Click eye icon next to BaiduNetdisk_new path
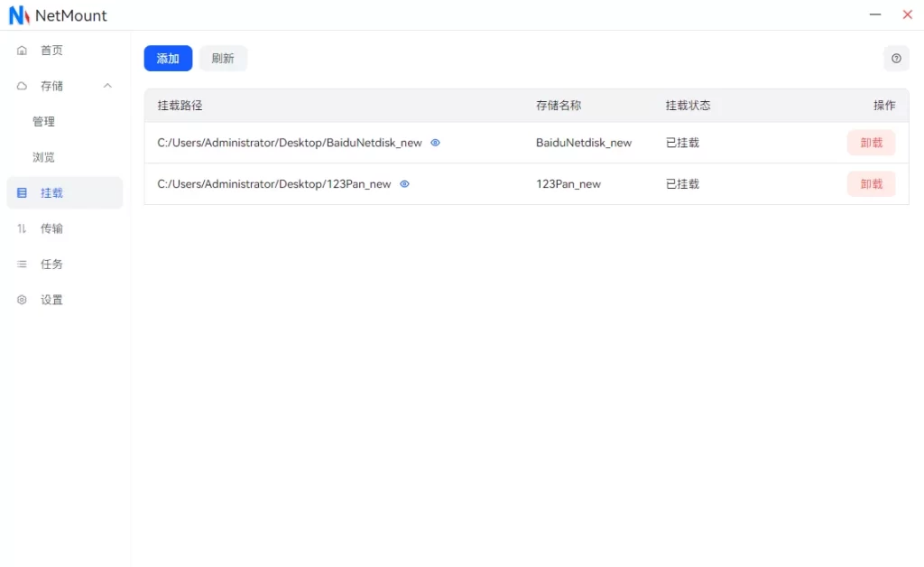The height and width of the screenshot is (567, 924). click(x=435, y=143)
